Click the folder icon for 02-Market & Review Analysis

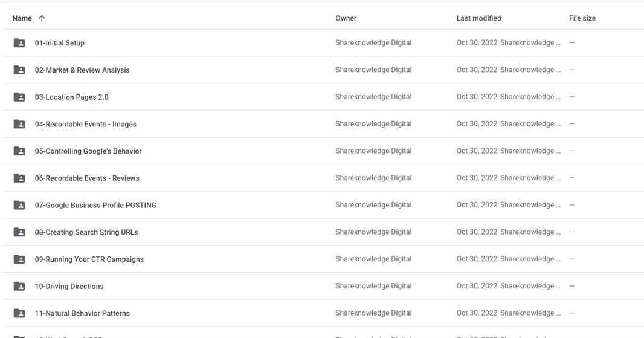pyautogui.click(x=19, y=70)
